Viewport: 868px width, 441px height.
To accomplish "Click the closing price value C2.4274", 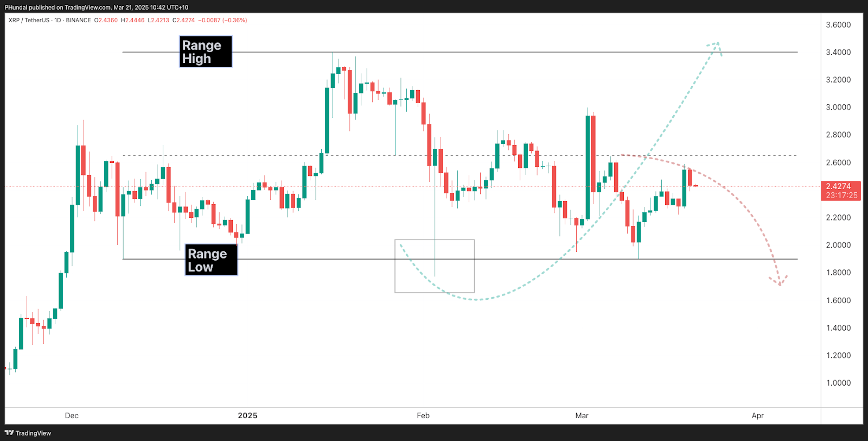I will [183, 20].
